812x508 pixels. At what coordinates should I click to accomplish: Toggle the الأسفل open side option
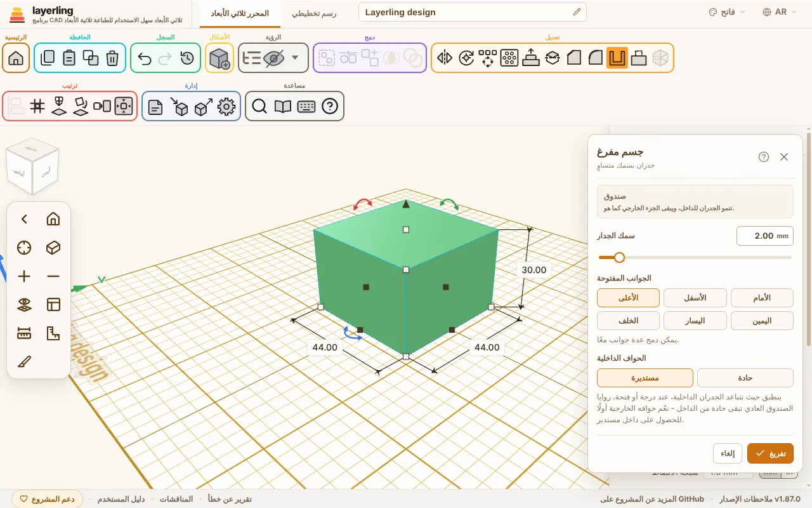695,298
